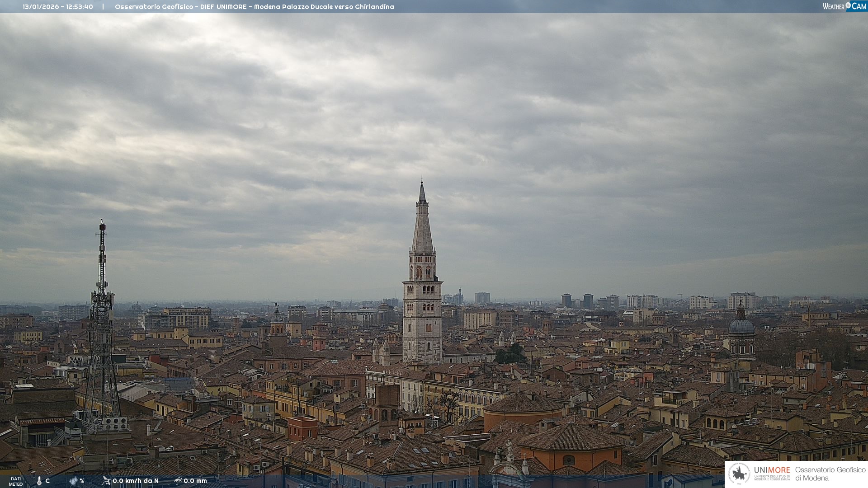Click the DATI METEO label
868x488 pixels.
click(16, 481)
